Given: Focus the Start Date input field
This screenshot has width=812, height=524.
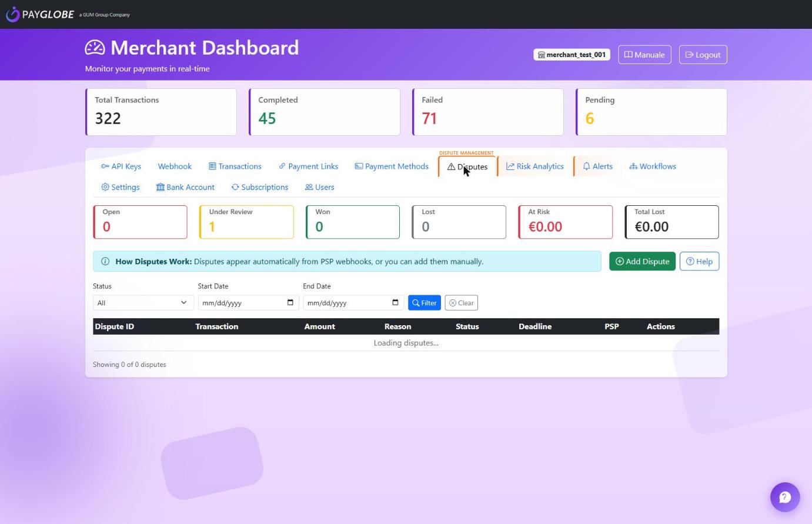Looking at the screenshot, I should coord(248,303).
